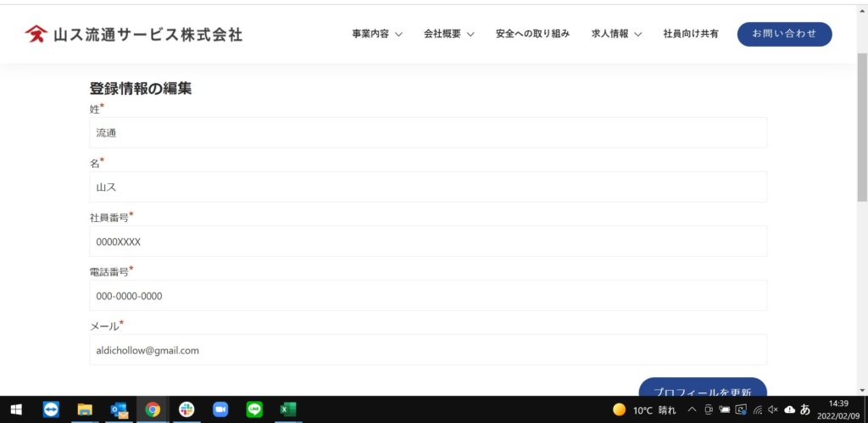Click the Meet Now camera tray icon
868x423 pixels.
(x=709, y=409)
